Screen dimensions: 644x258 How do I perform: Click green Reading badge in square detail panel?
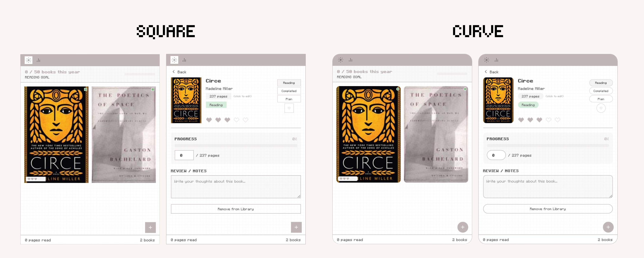(216, 105)
